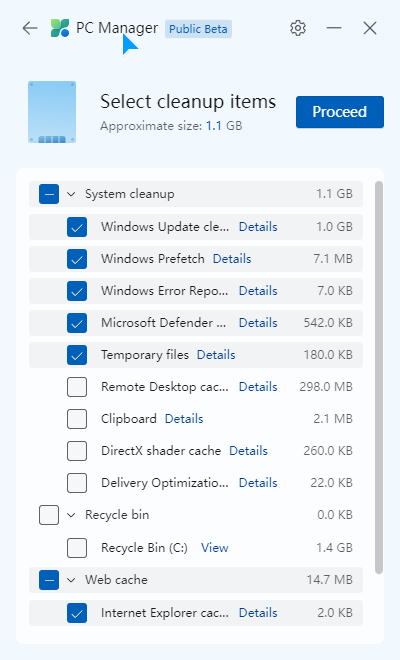Click the blue disk drive image
The image size is (400, 660).
click(x=52, y=112)
